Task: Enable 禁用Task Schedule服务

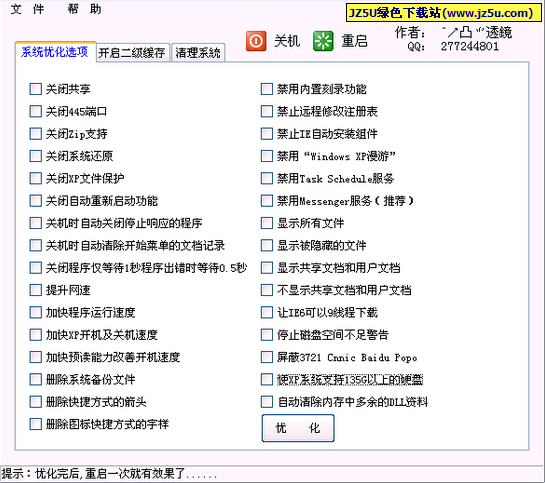Action: (267, 178)
